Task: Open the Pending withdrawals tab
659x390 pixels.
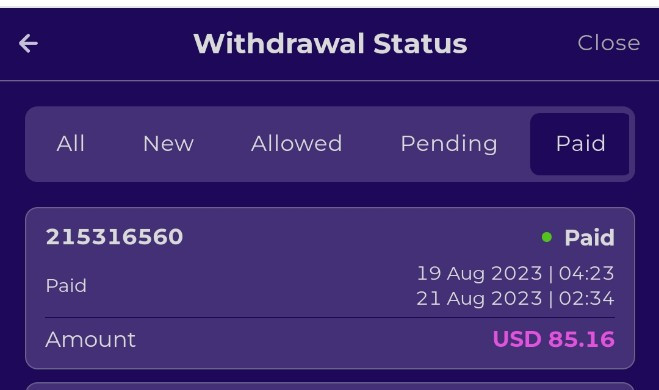Action: click(x=449, y=145)
